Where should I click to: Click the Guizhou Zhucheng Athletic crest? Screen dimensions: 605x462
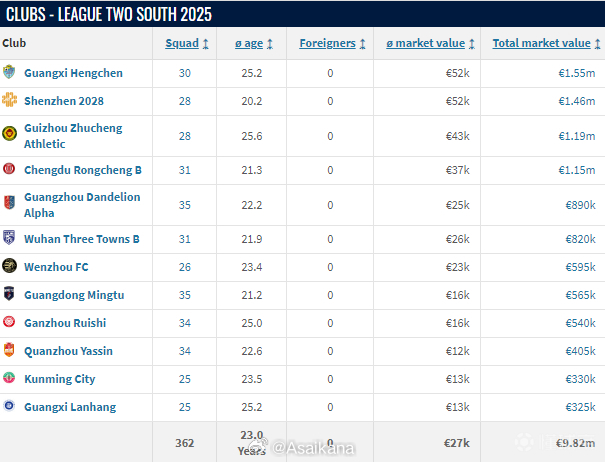[x=10, y=136]
